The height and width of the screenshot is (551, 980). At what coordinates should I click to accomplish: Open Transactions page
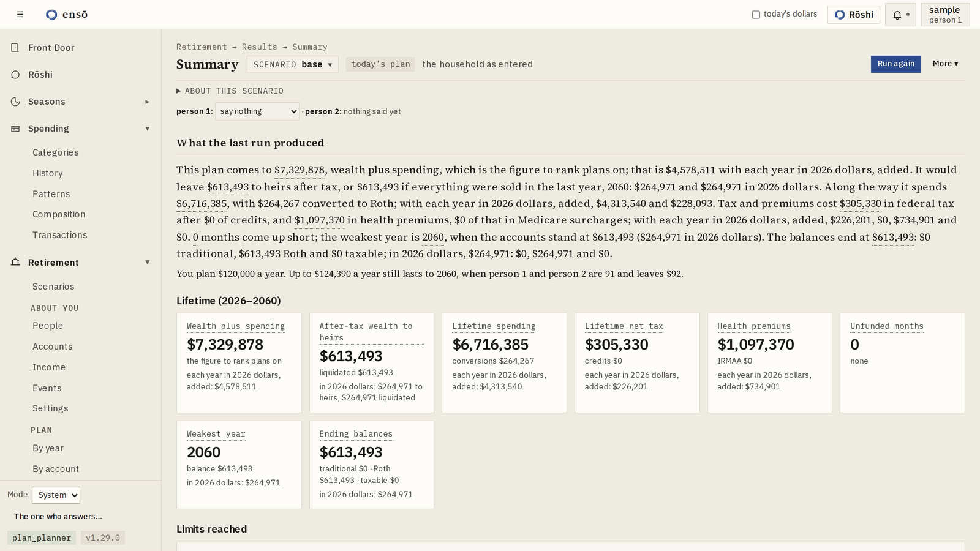60,235
